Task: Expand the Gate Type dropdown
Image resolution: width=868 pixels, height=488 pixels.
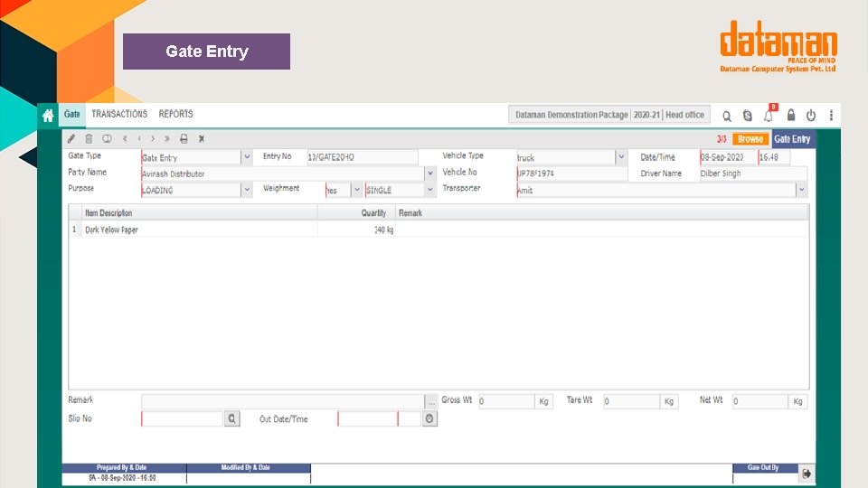Action: click(x=247, y=157)
